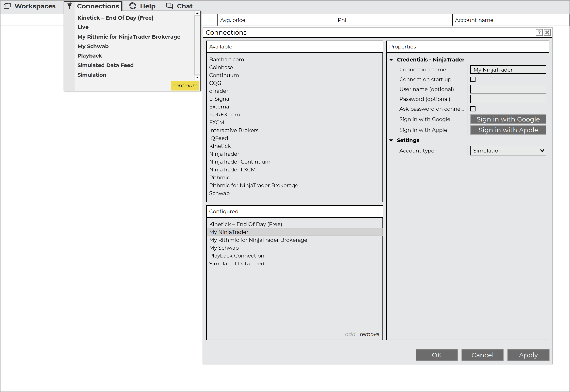Uncheck the Connect on start up checkbox
Screen dimensions: 570x392
[x=473, y=79]
